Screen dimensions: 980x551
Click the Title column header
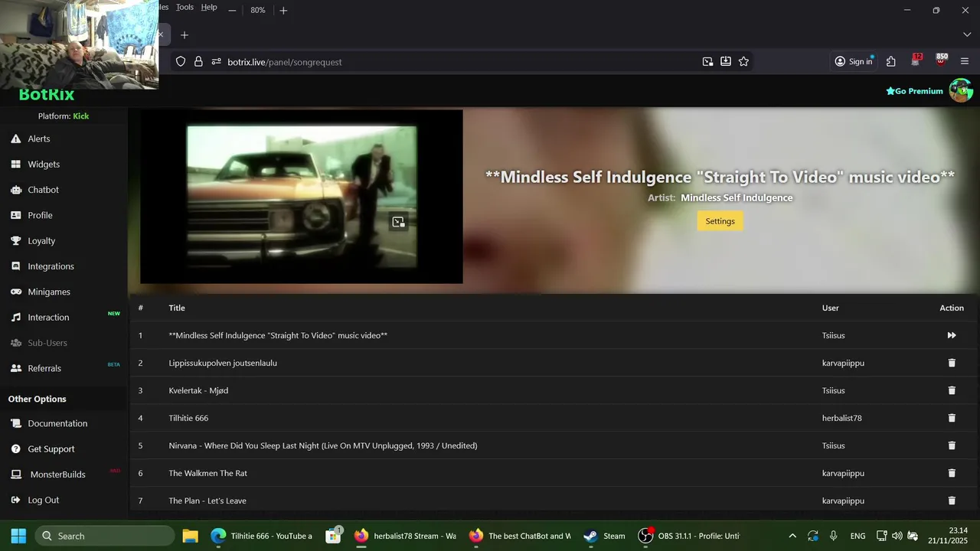(177, 308)
